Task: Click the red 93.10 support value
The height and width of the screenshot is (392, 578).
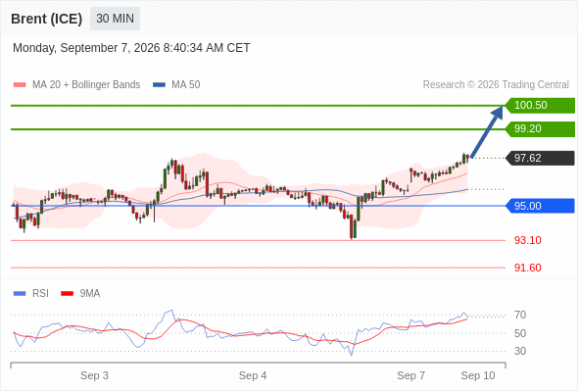Action: click(528, 240)
